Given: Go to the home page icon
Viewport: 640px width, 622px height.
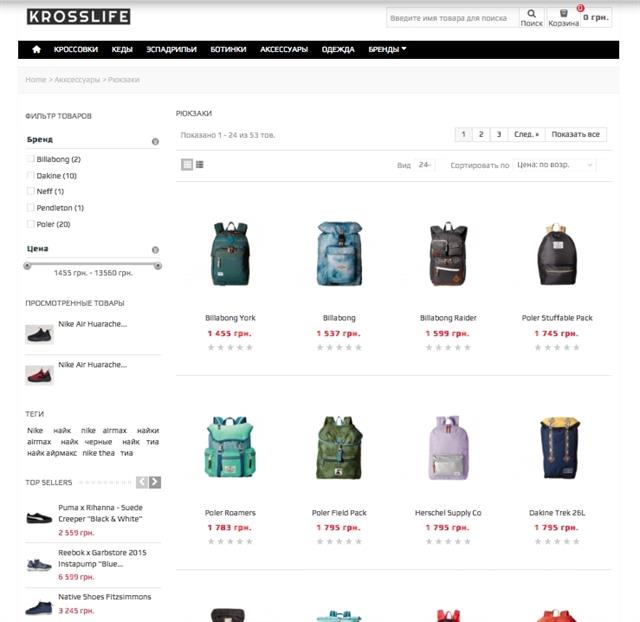Looking at the screenshot, I should (36, 49).
